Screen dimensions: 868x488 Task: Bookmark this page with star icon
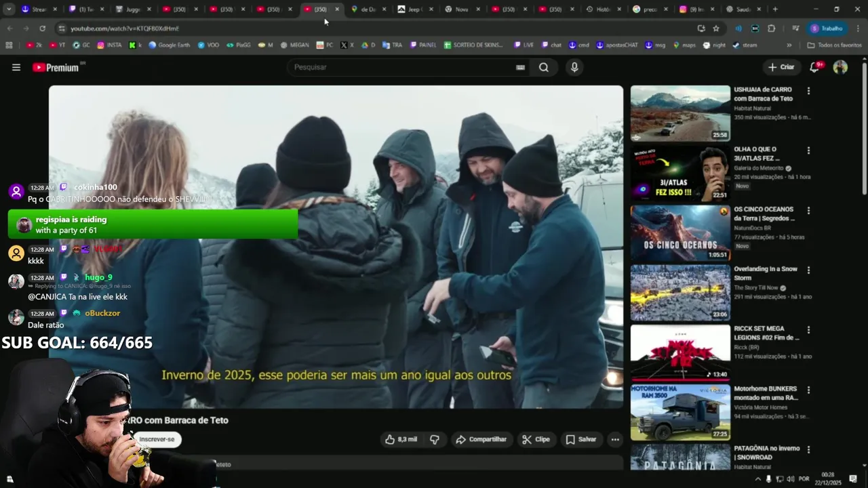tap(716, 28)
